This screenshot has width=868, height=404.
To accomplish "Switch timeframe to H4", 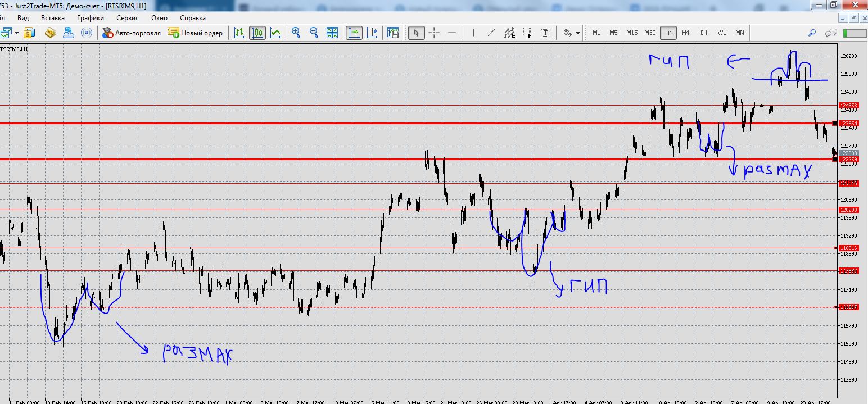I will tap(685, 33).
